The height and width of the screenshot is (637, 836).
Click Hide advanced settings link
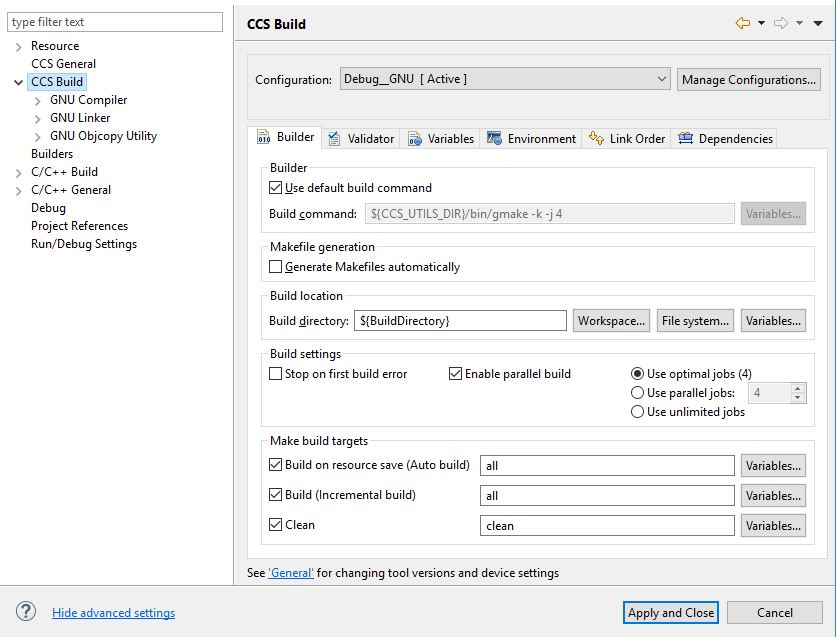coord(113,613)
